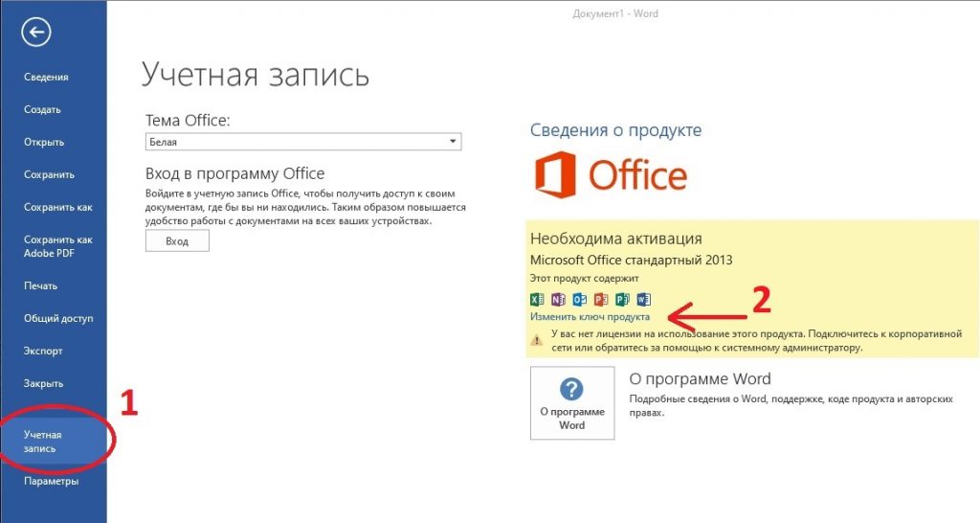Open the Печать page

40,285
